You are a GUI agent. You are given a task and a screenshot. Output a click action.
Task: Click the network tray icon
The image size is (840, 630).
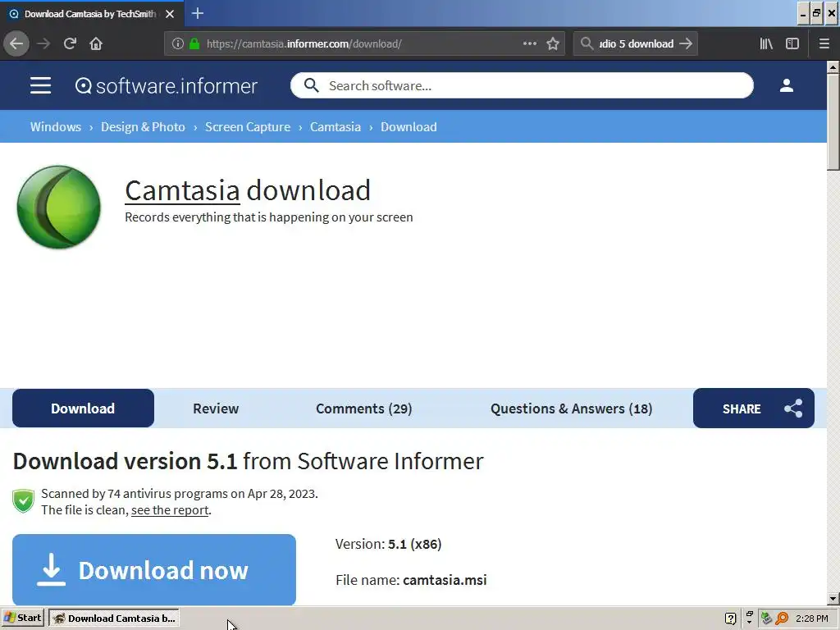(767, 619)
